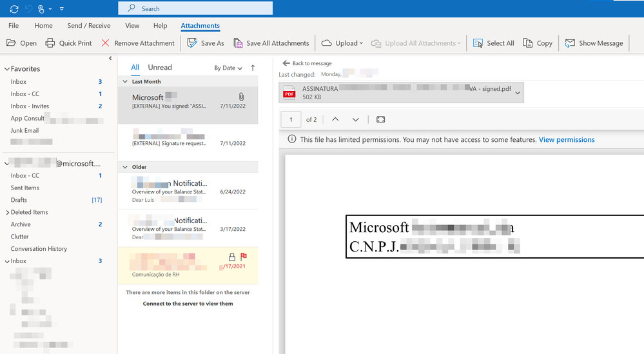Viewport: 644px width, 354px height.
Task: Click lock icon on Comunicação de RH email
Action: pos(232,257)
